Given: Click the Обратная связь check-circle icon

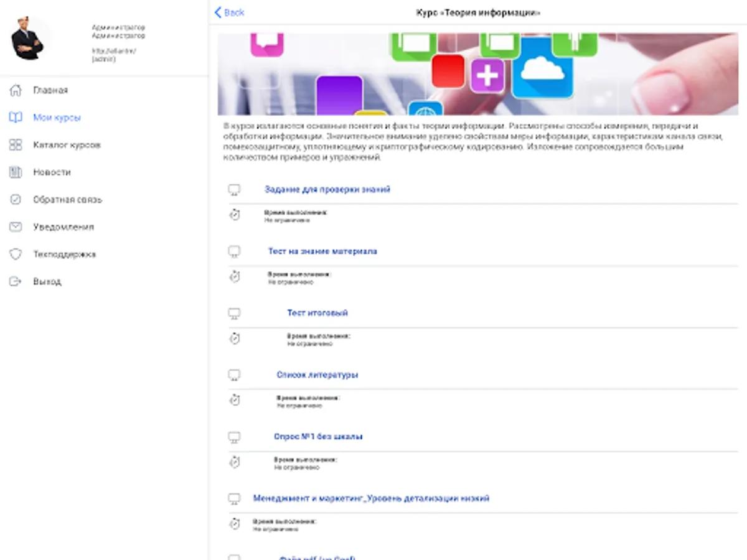Looking at the screenshot, I should [x=16, y=200].
